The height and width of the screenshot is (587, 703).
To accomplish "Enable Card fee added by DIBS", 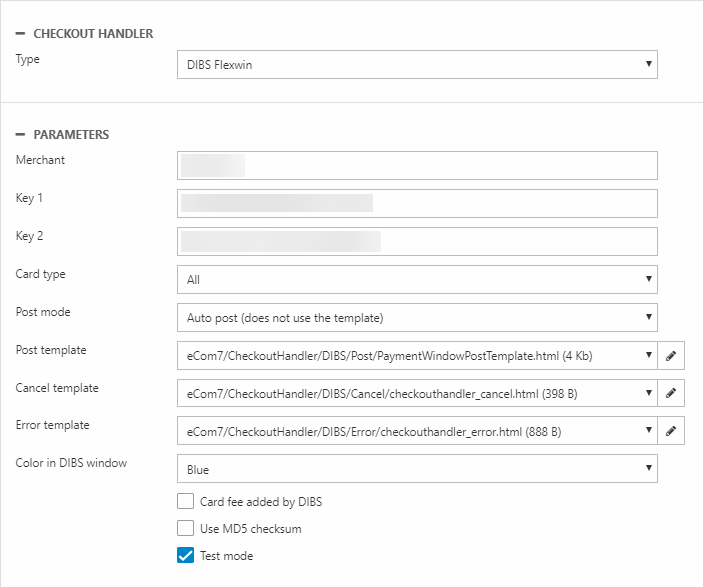I will [185, 502].
